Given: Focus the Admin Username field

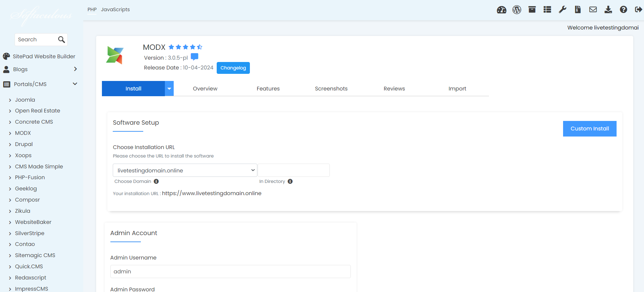Looking at the screenshot, I should coord(231,272).
